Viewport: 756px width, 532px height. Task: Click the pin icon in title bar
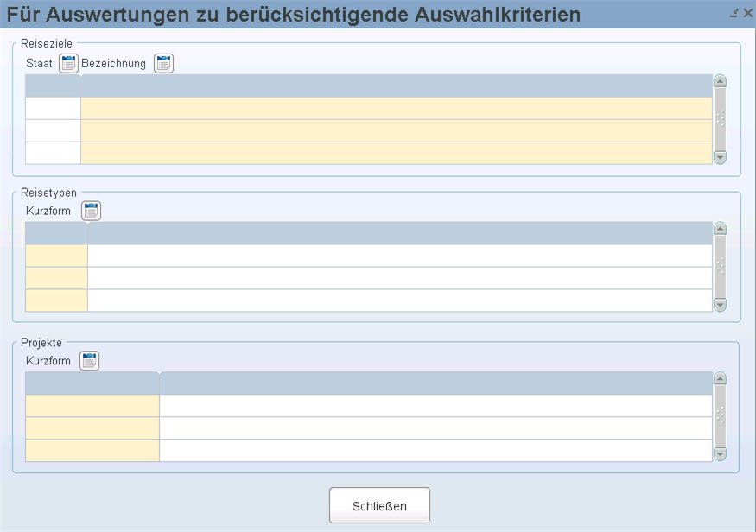(734, 13)
